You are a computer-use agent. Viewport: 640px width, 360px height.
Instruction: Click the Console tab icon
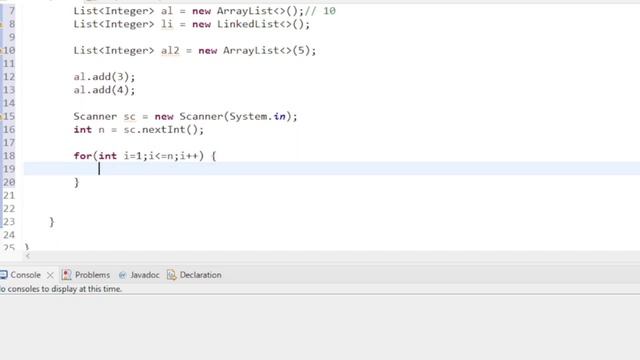4,275
